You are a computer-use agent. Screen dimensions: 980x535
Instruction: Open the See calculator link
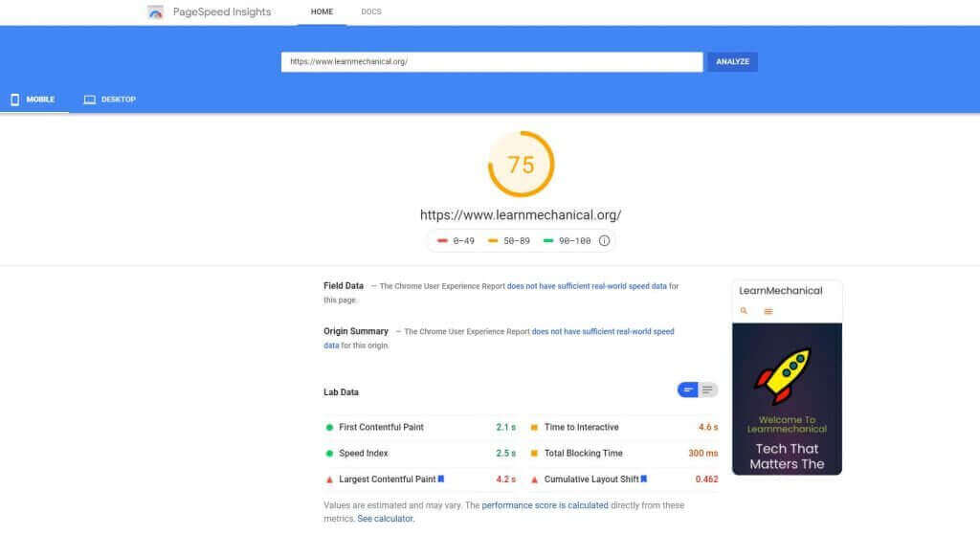(386, 519)
